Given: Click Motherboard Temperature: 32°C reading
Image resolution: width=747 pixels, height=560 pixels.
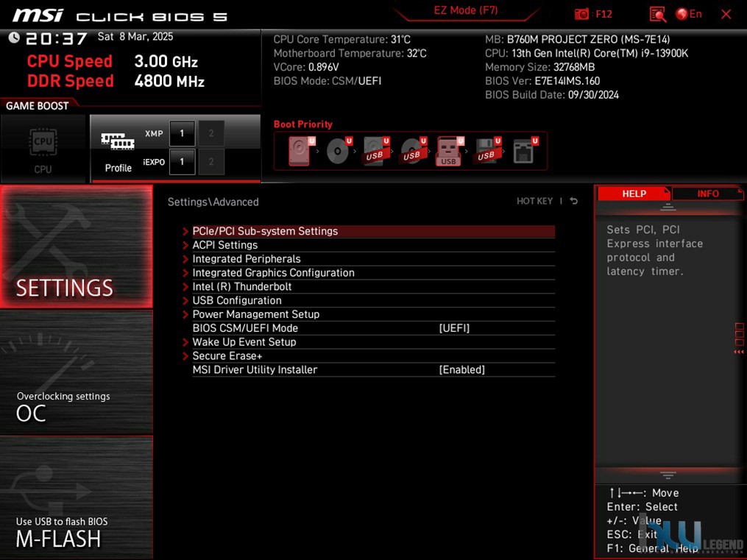Looking at the screenshot, I should pos(350,53).
